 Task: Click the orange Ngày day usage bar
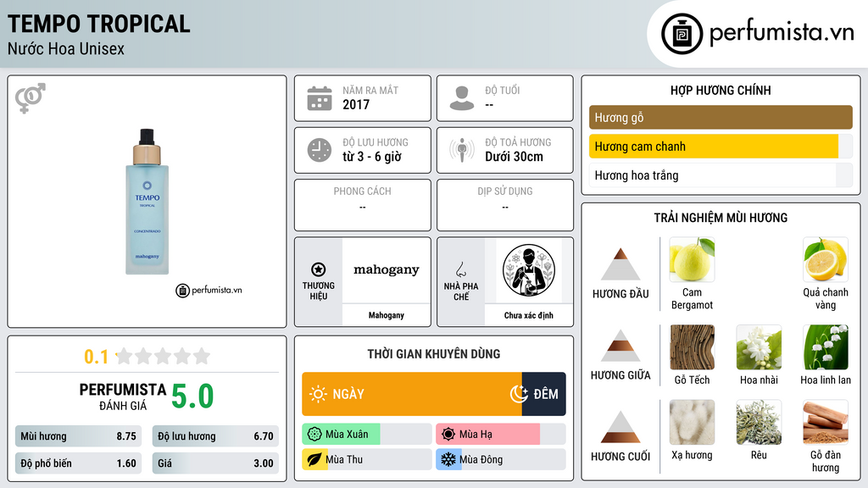click(x=412, y=394)
